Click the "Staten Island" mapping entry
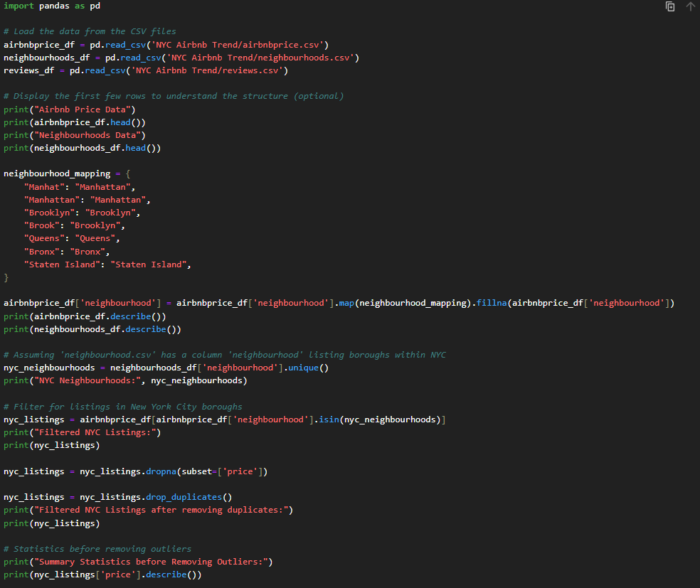 click(x=107, y=264)
